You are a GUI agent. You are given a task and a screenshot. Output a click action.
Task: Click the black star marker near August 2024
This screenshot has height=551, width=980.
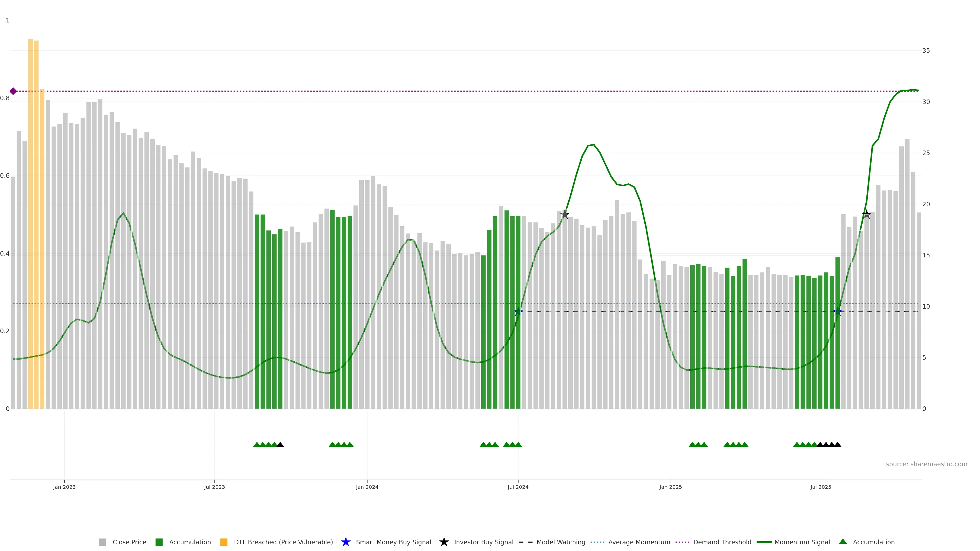[565, 214]
